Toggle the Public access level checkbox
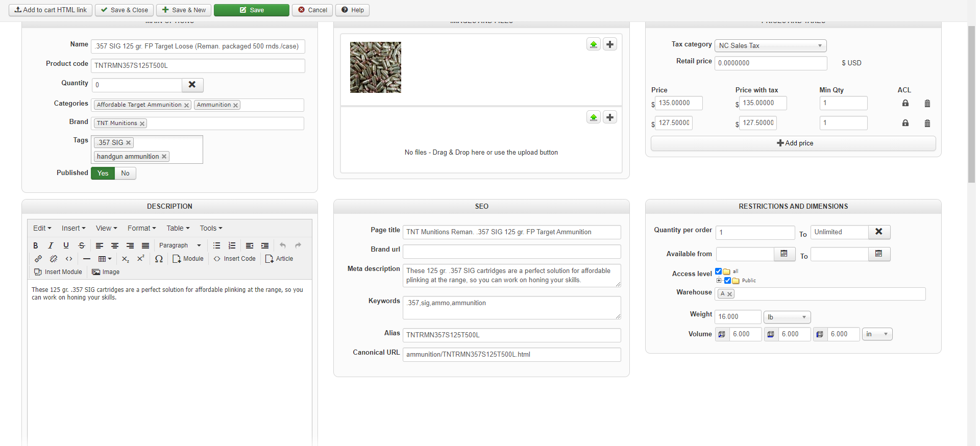This screenshot has height=446, width=980. [727, 280]
